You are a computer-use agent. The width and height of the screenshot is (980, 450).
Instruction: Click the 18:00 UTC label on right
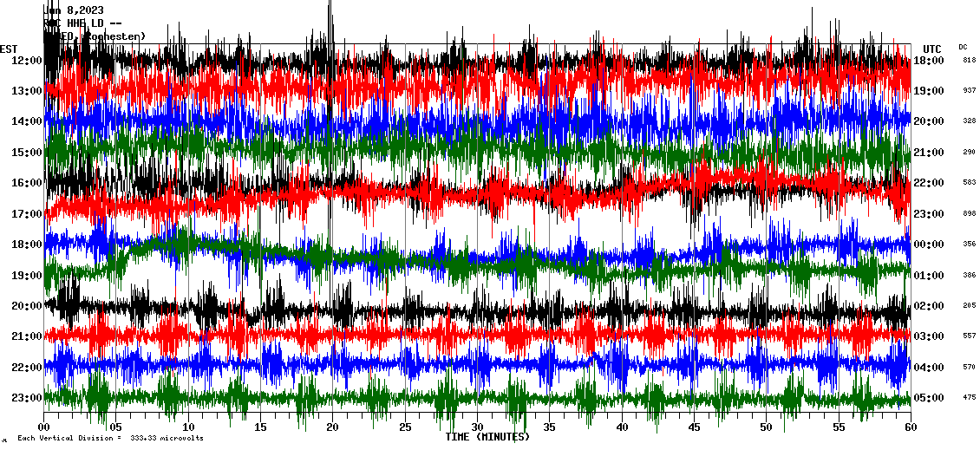click(929, 60)
